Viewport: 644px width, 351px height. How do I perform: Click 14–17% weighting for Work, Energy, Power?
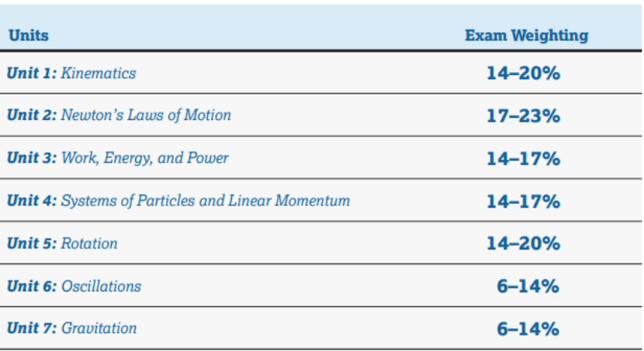coord(523,158)
